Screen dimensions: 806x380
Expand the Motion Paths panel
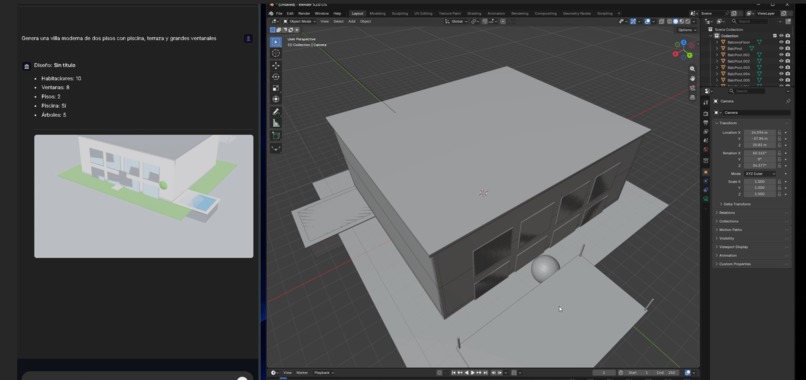[x=730, y=230]
